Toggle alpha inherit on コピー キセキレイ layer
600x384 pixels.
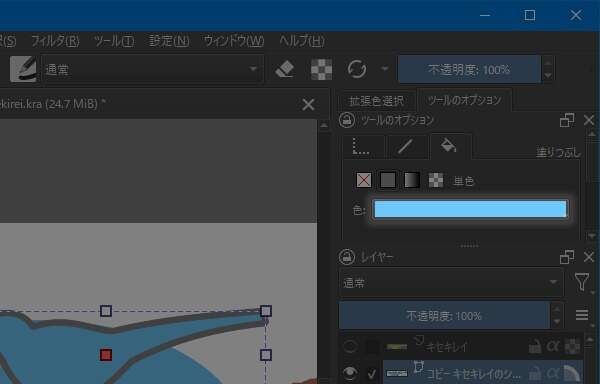point(553,373)
